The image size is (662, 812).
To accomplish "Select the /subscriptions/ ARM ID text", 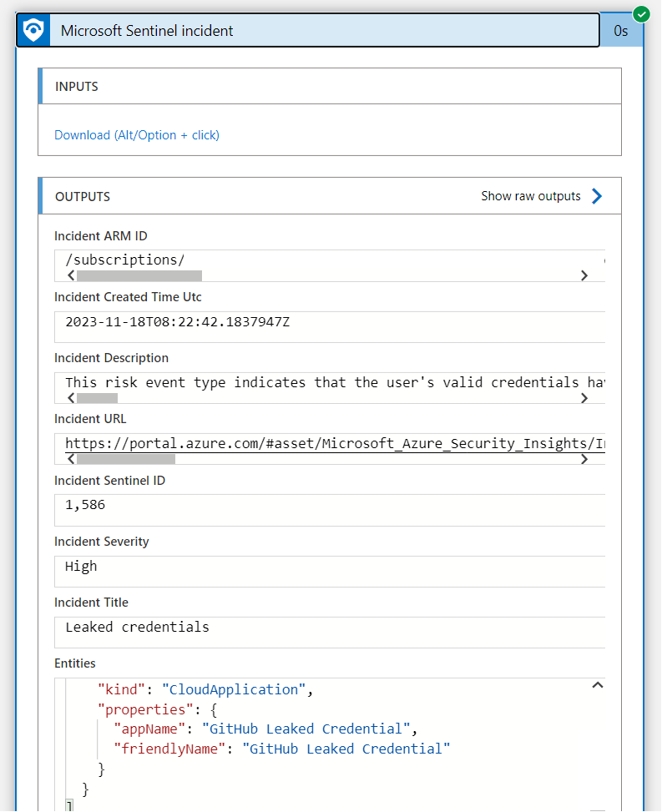I will click(x=125, y=260).
